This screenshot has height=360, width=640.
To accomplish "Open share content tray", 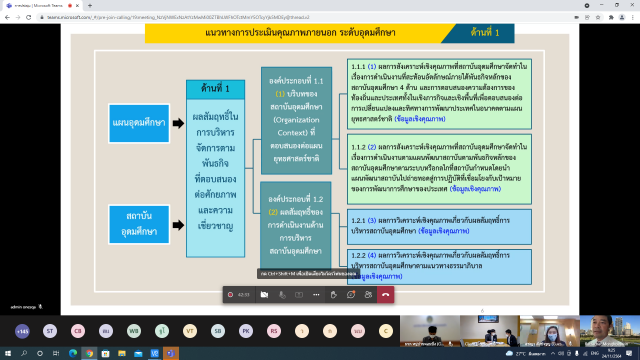I will (x=299, y=295).
